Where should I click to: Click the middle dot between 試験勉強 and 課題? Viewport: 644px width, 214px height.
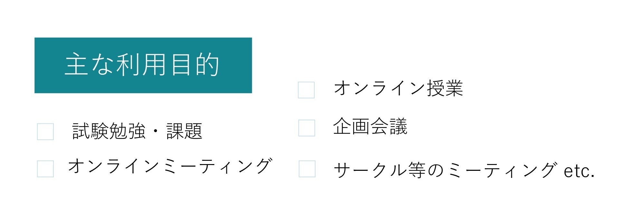(x=156, y=131)
